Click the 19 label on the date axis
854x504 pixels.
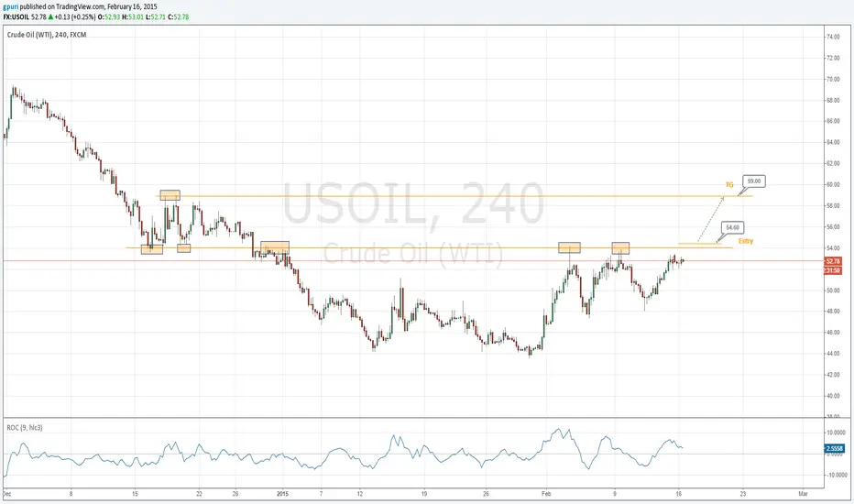[423, 494]
